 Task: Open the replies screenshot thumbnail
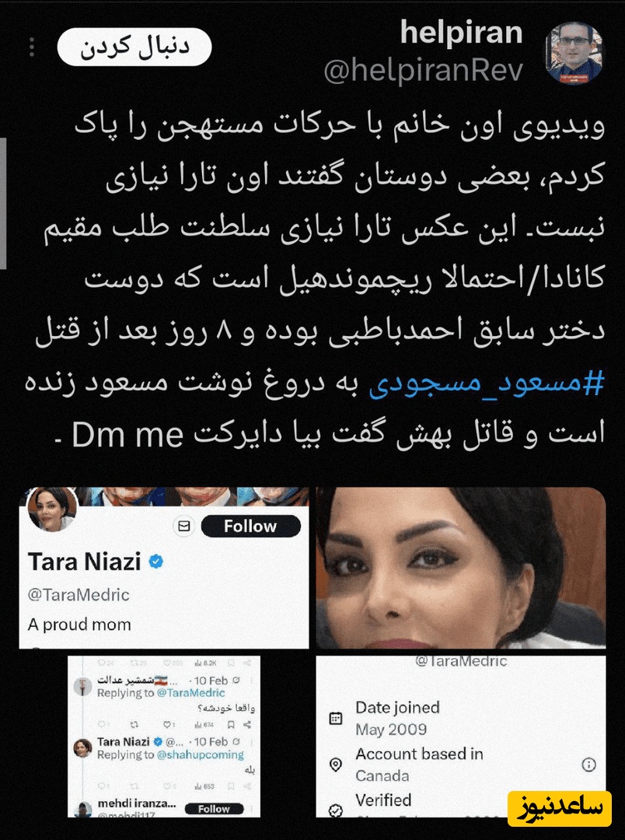pos(164,737)
